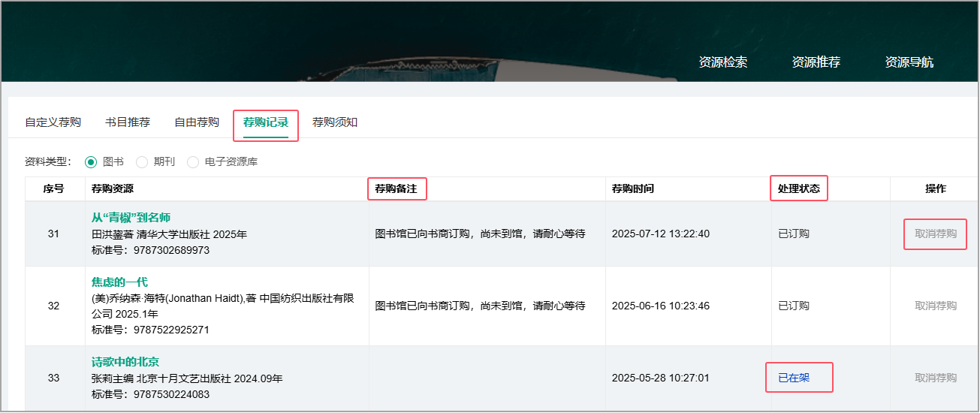This screenshot has width=980, height=413.
Task: Open the 资源推荐 navigation menu
Action: pyautogui.click(x=816, y=62)
